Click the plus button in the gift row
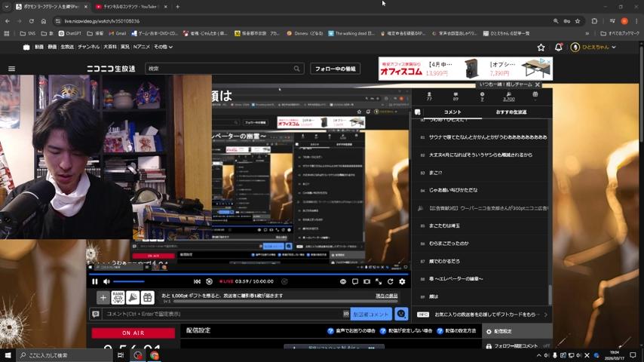Image resolution: width=644 pixels, height=362 pixels. (103, 297)
